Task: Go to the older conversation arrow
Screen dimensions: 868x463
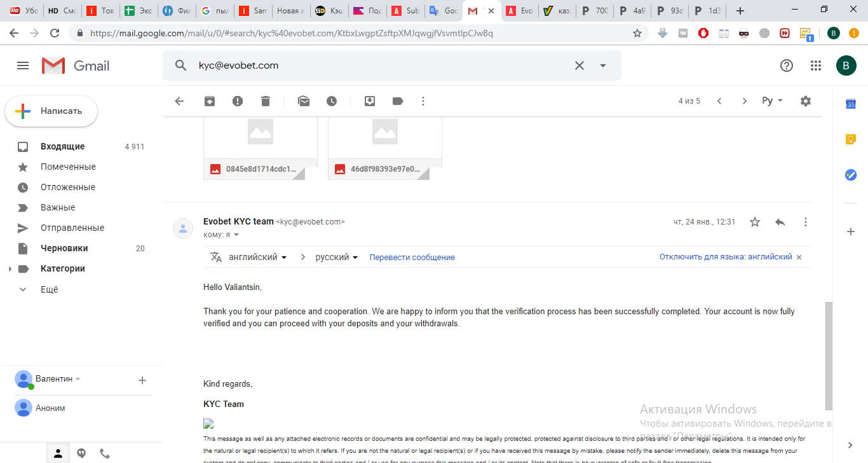Action: pyautogui.click(x=745, y=101)
